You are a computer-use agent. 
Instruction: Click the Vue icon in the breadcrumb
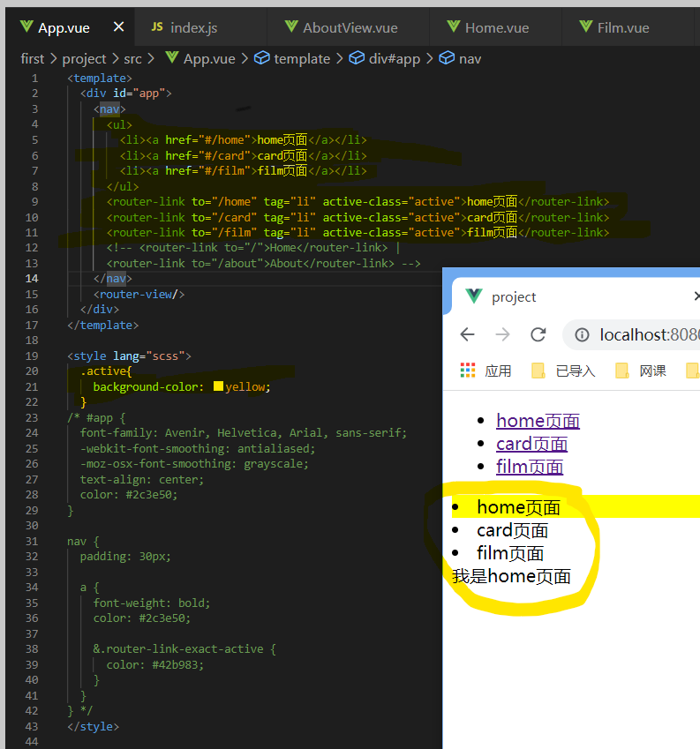tap(172, 58)
